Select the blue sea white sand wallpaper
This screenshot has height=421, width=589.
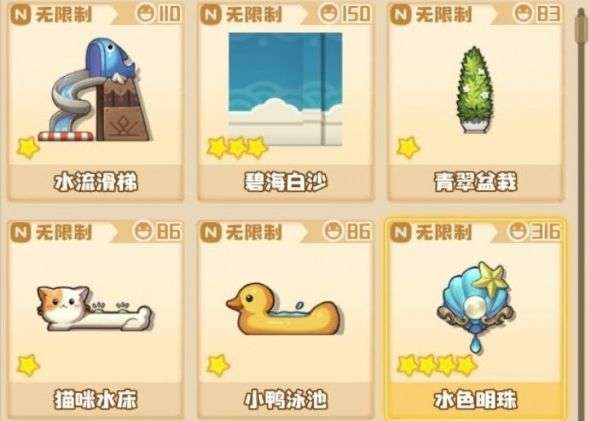coord(285,89)
